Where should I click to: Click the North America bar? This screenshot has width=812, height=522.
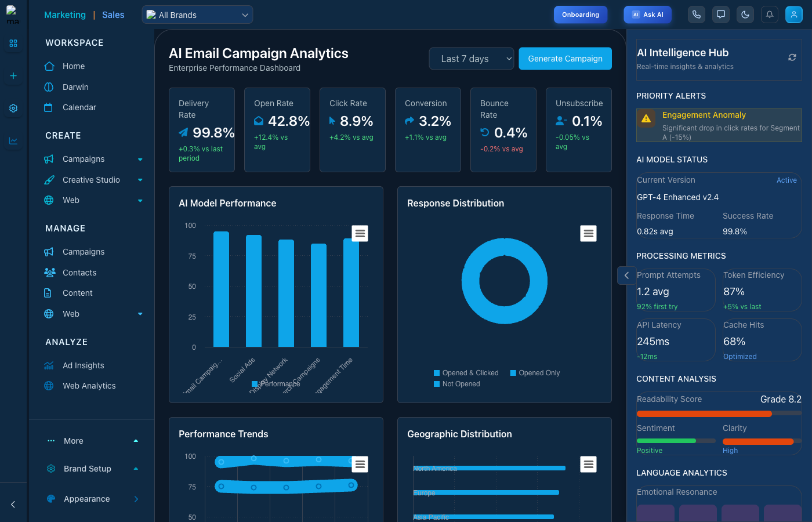(490, 468)
